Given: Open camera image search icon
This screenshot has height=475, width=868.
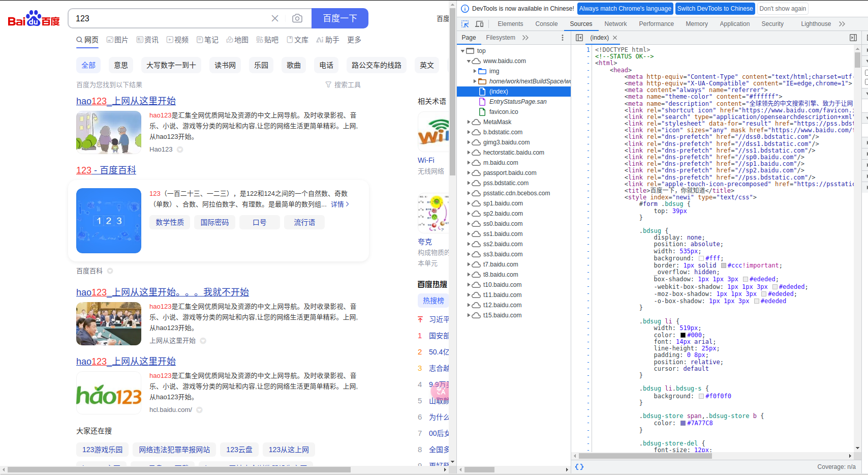Looking at the screenshot, I should tap(297, 18).
